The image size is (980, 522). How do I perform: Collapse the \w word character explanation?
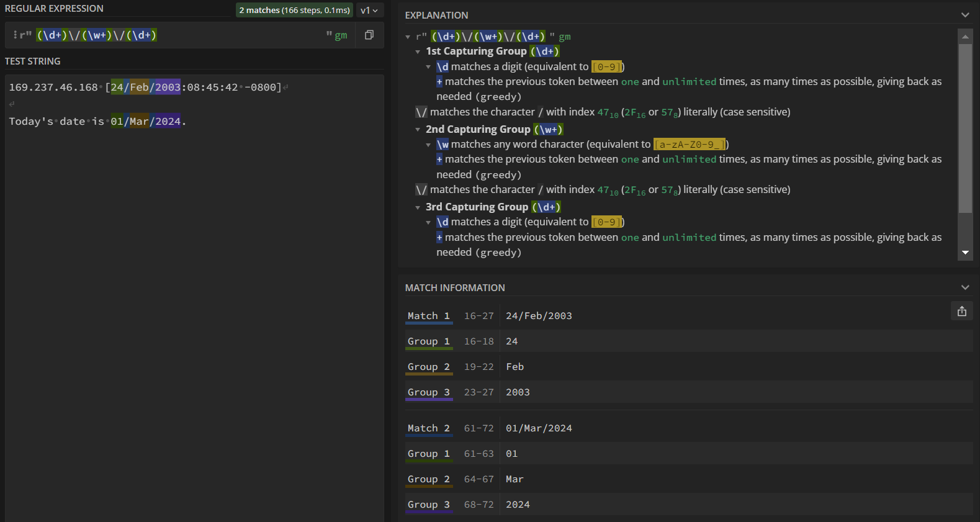click(x=428, y=145)
